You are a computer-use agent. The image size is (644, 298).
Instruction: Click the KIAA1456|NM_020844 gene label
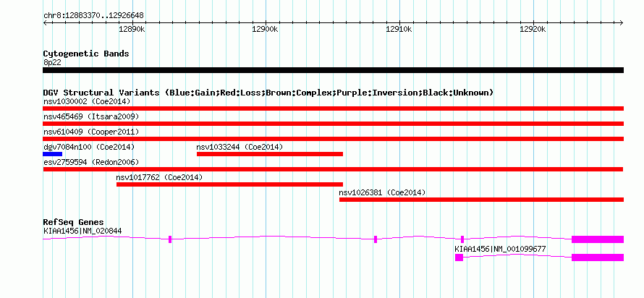(x=82, y=231)
